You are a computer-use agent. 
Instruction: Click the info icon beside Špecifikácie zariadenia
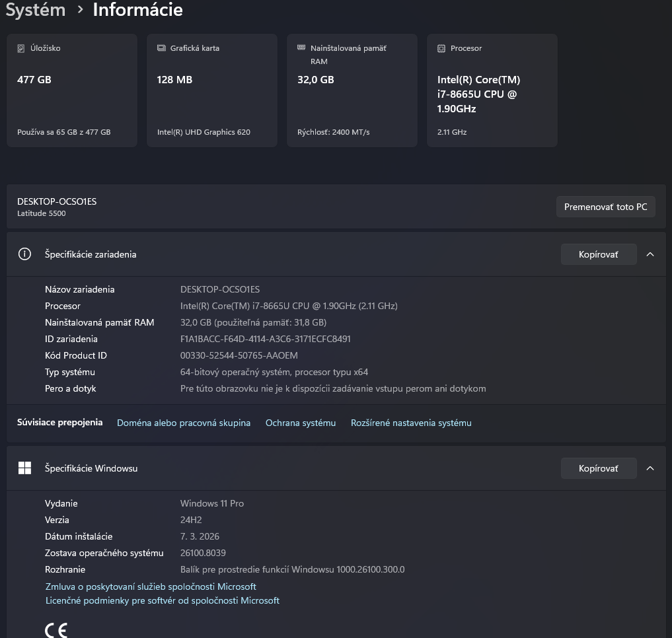(x=24, y=254)
